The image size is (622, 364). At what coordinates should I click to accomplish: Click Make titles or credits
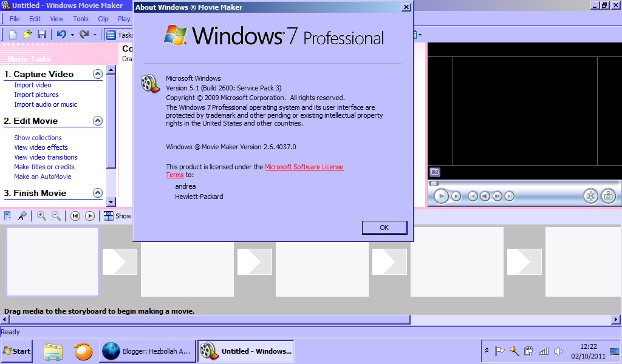(x=44, y=167)
